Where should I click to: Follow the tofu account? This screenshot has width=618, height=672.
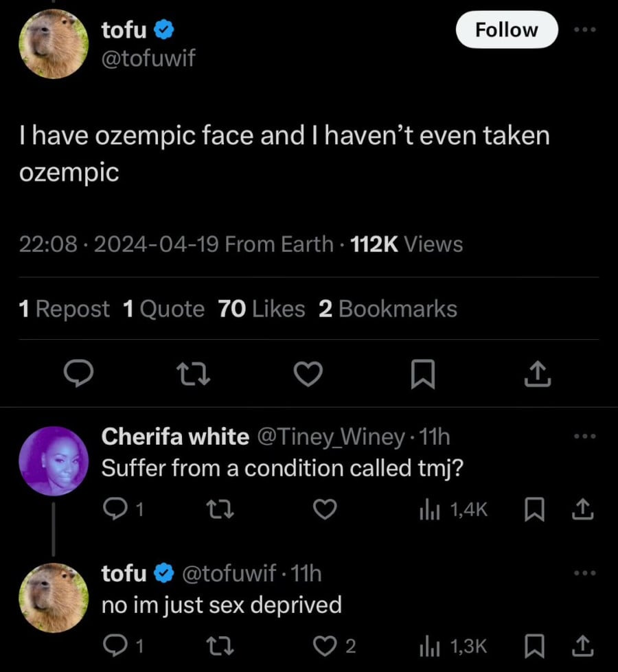pos(507,30)
